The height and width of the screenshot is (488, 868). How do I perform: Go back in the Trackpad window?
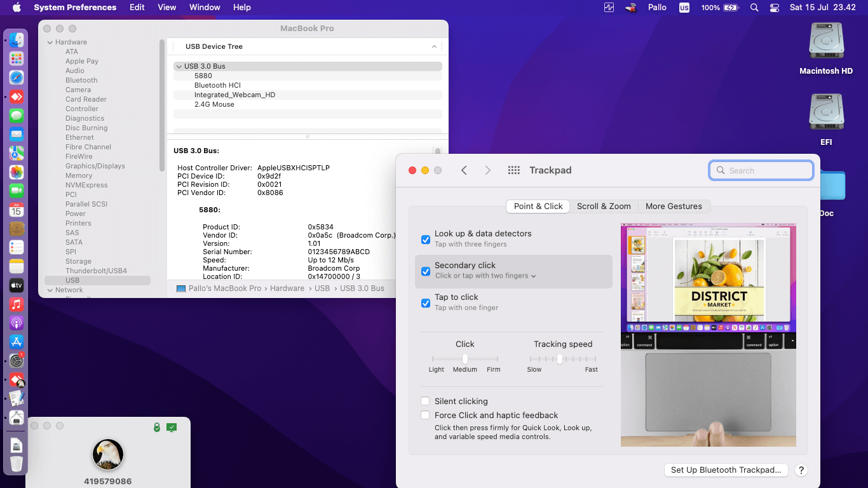tap(464, 170)
